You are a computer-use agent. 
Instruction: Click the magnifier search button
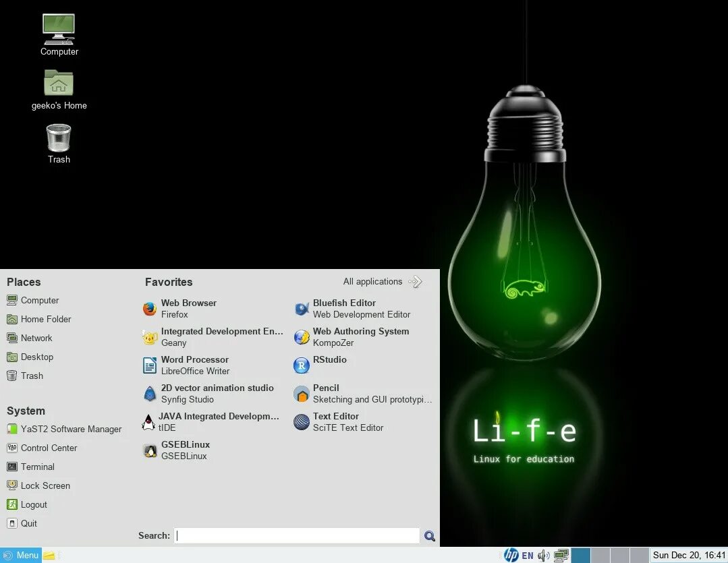[x=430, y=536]
